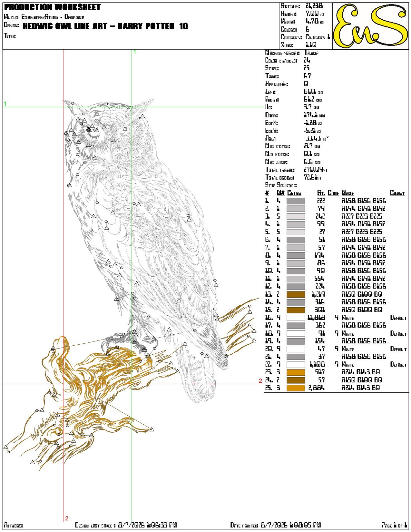Viewport: 411px width, 532px height.
Task: Click 'R214 G143 B0' in stop row 23
Action: tap(361, 372)
